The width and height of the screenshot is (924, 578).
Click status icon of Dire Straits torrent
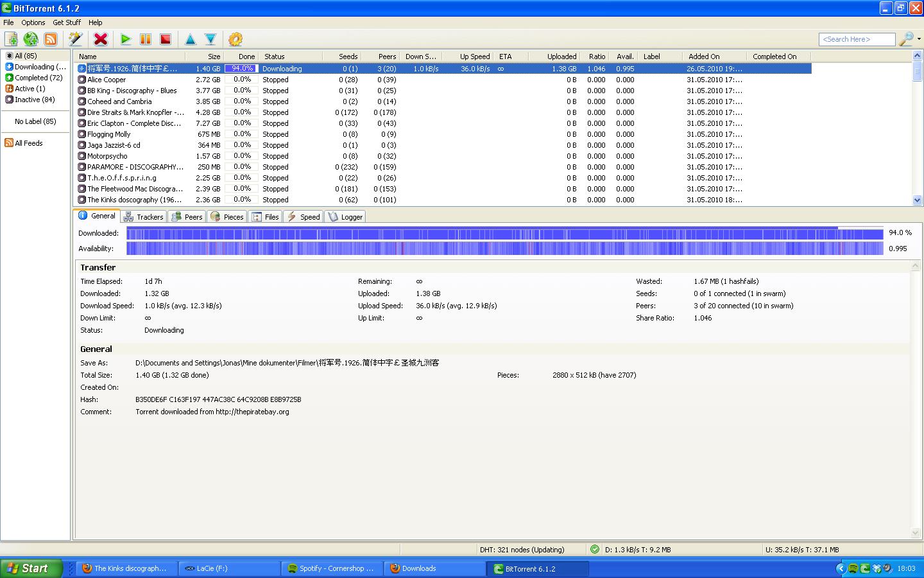pyautogui.click(x=81, y=112)
